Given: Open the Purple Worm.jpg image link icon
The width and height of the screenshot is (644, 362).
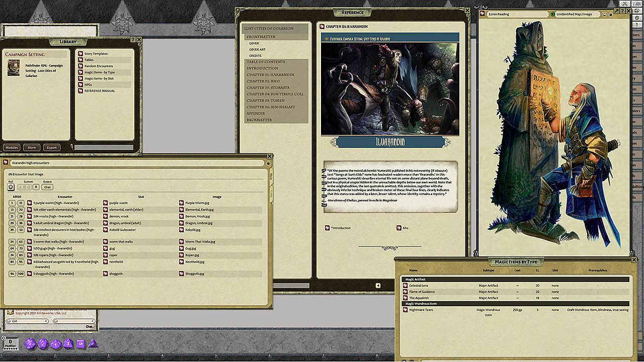Looking at the screenshot, I should point(181,203).
